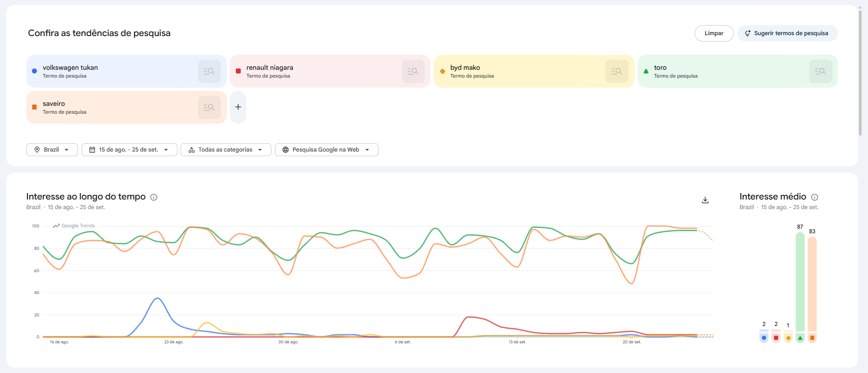Click the 'Confira as tendências de pesquisa' heading
The width and height of the screenshot is (868, 373).
point(99,33)
